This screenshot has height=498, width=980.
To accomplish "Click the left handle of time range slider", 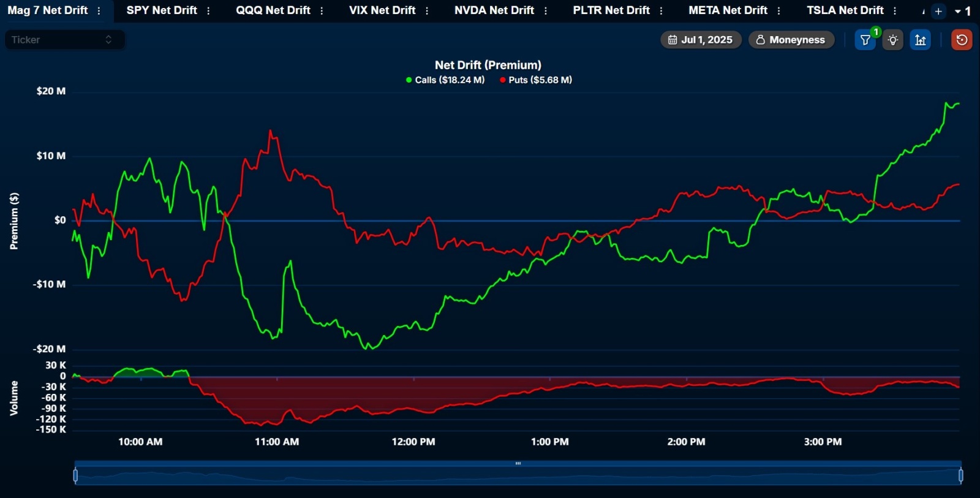I will pos(75,475).
